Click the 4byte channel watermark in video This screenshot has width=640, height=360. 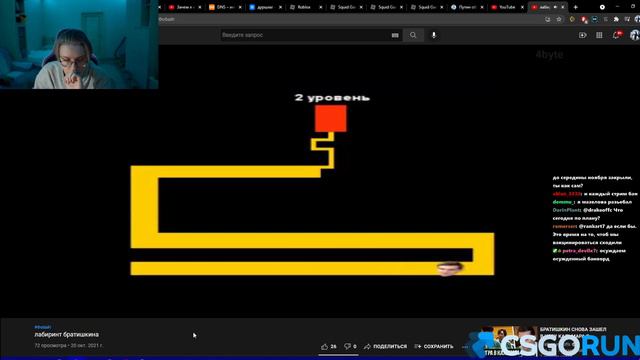point(549,55)
